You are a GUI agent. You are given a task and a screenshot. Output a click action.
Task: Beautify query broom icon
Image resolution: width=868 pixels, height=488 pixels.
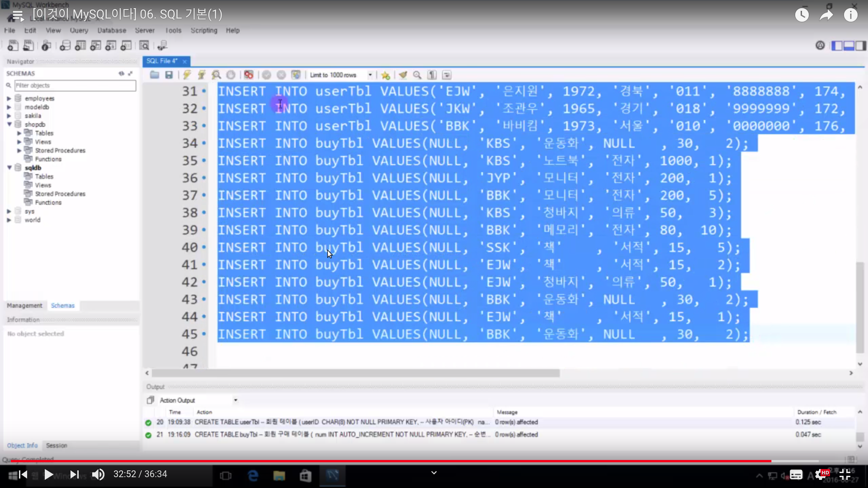[403, 75]
